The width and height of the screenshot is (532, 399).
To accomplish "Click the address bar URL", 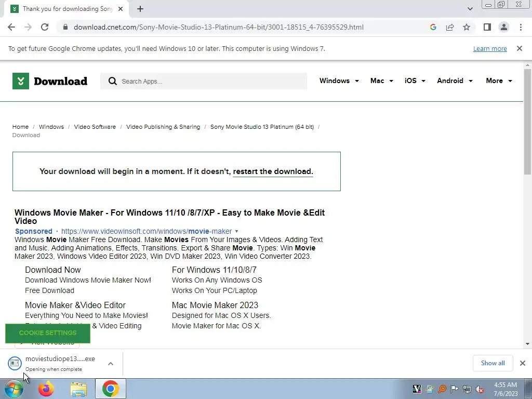I will point(219,27).
